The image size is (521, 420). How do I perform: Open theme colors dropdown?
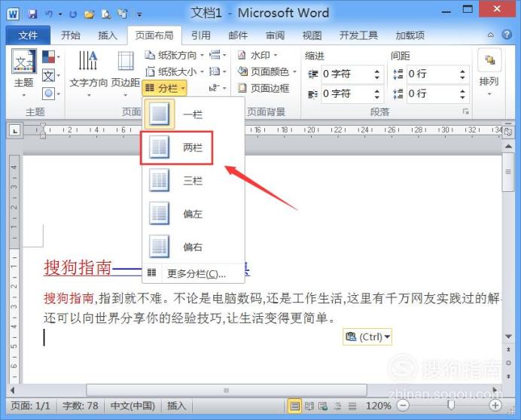click(51, 56)
